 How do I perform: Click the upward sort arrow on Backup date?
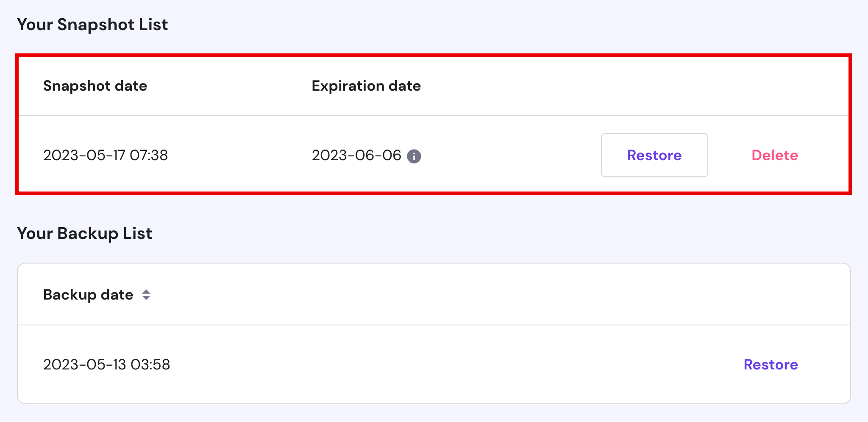pyautogui.click(x=146, y=292)
